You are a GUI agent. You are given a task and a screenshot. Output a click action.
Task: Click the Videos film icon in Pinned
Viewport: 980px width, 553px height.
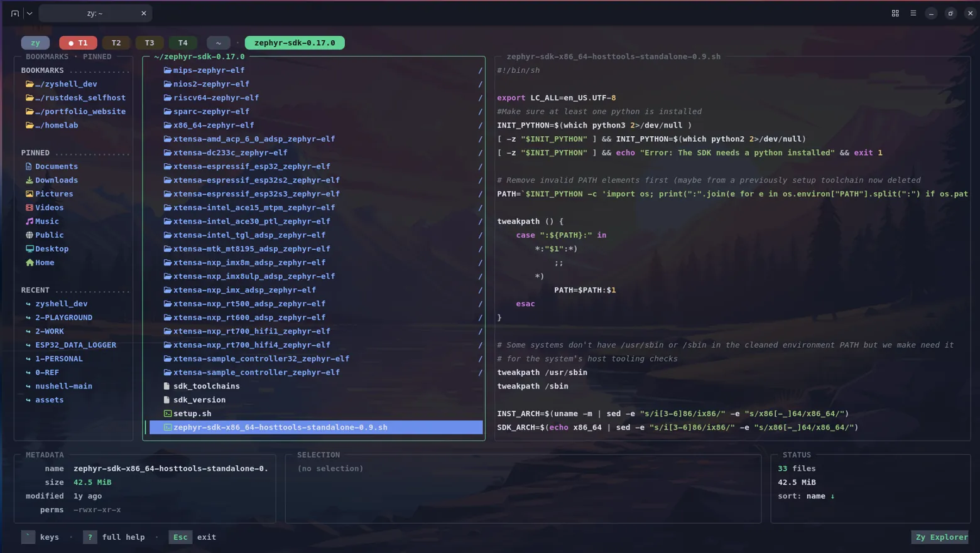(29, 207)
